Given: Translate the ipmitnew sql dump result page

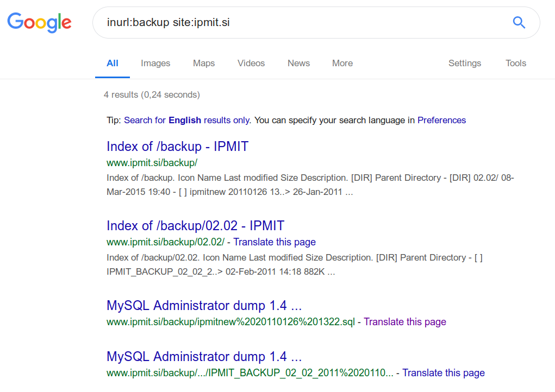Looking at the screenshot, I should [x=405, y=322].
